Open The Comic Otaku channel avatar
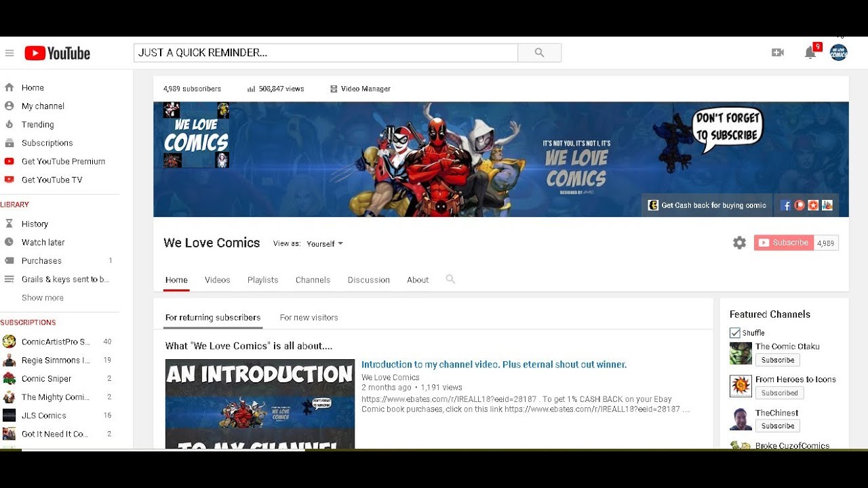Image resolution: width=868 pixels, height=488 pixels. point(741,353)
